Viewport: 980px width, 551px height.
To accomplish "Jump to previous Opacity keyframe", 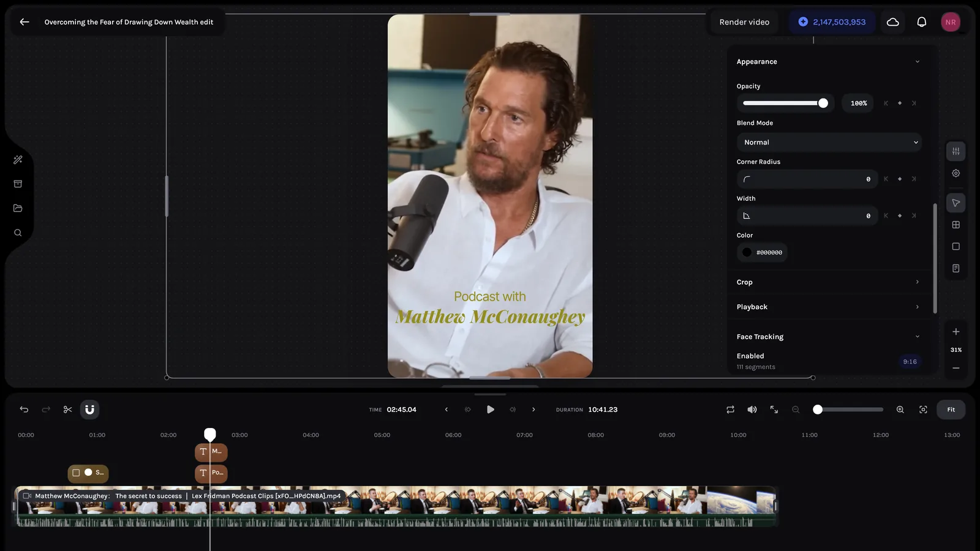I will pos(886,103).
